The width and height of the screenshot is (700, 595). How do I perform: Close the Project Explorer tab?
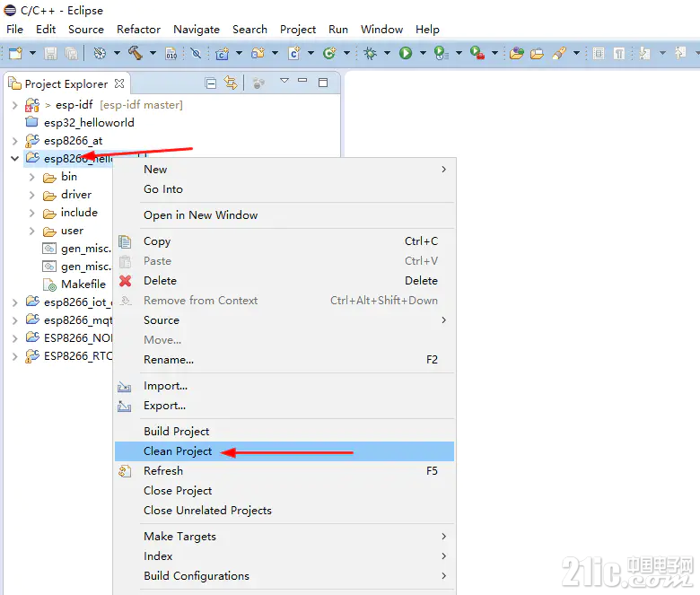[119, 83]
